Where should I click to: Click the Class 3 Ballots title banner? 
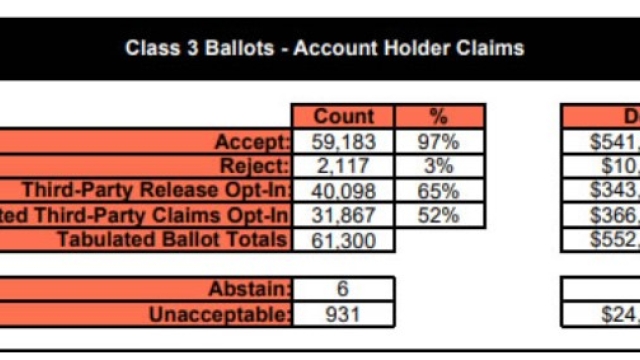tap(320, 49)
